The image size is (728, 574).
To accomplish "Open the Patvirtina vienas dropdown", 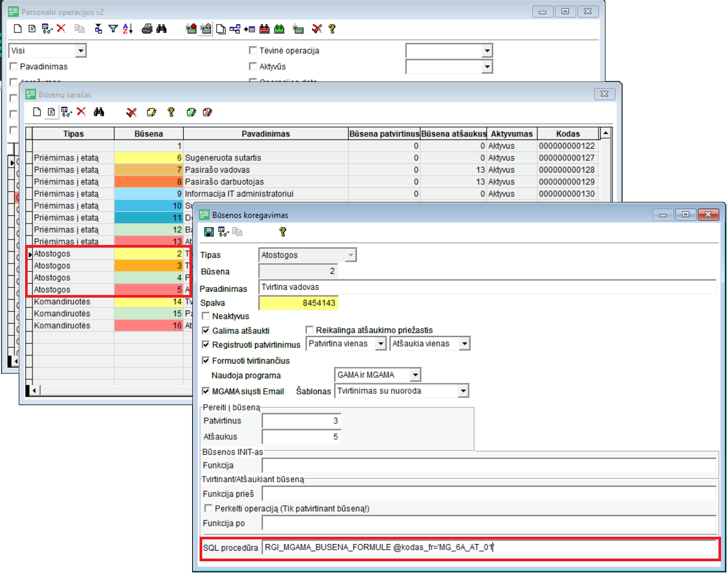I will [x=380, y=344].
